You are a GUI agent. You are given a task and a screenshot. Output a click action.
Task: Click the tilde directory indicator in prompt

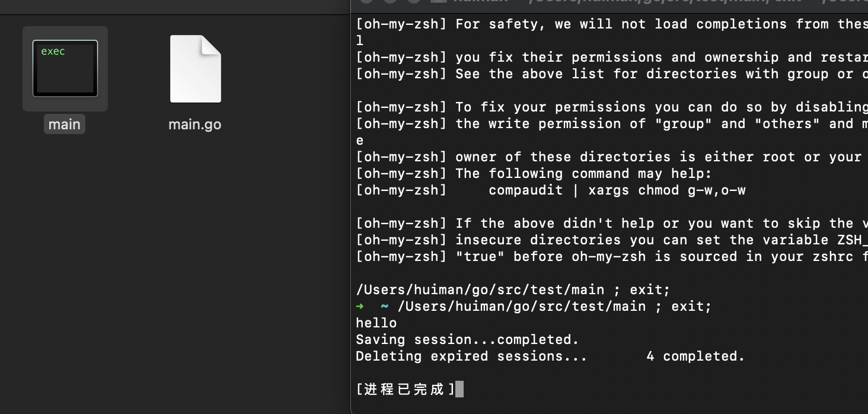pyautogui.click(x=384, y=306)
